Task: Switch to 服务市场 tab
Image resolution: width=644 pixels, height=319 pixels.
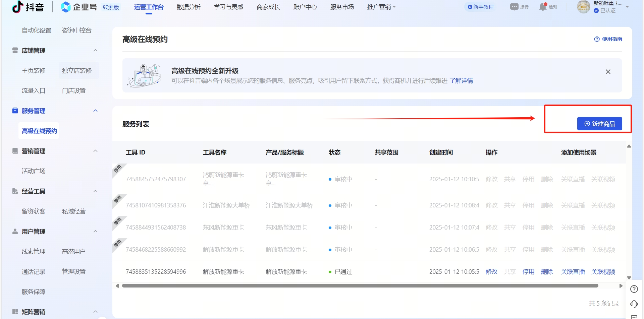Action: click(x=342, y=7)
